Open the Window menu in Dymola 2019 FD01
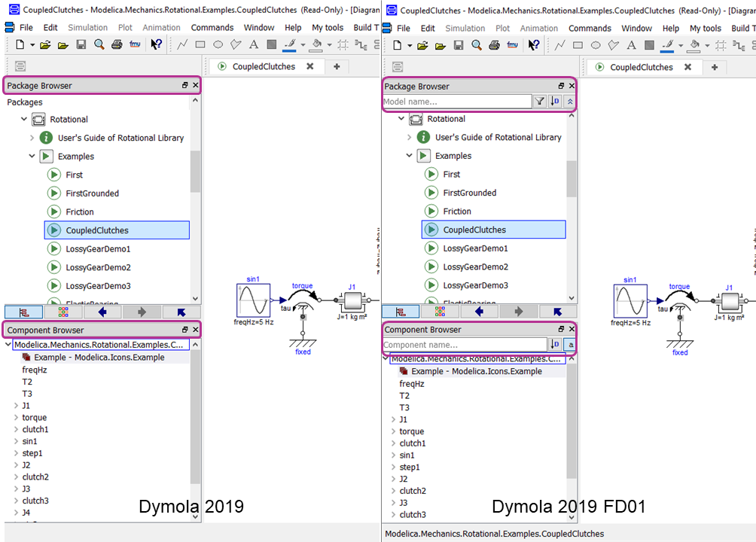The height and width of the screenshot is (542, 756). pos(636,29)
